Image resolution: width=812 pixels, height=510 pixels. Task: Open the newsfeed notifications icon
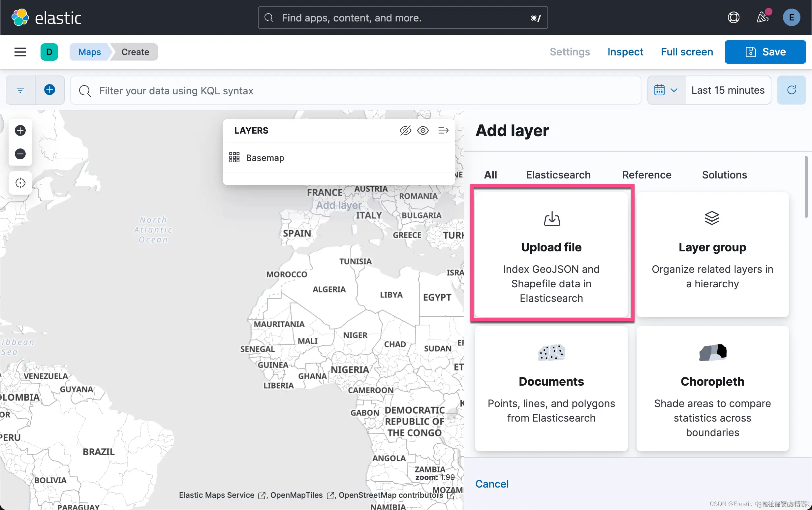(x=762, y=17)
